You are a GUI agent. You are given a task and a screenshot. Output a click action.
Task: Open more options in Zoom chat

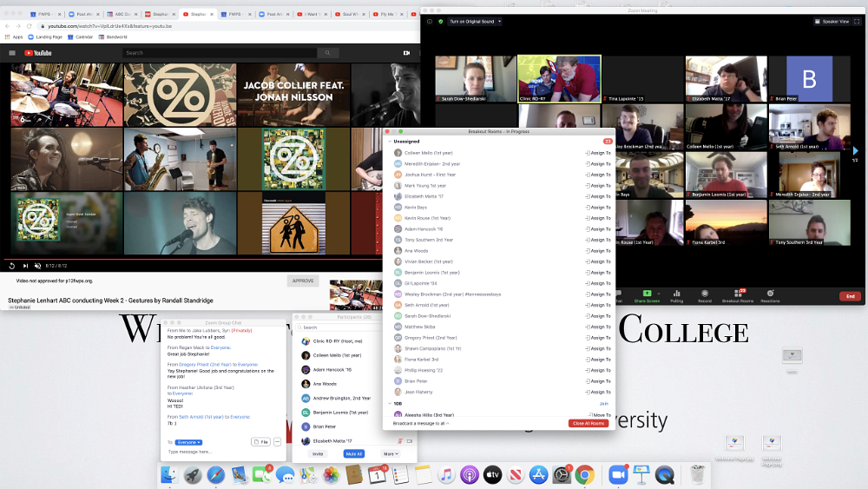pos(278,442)
